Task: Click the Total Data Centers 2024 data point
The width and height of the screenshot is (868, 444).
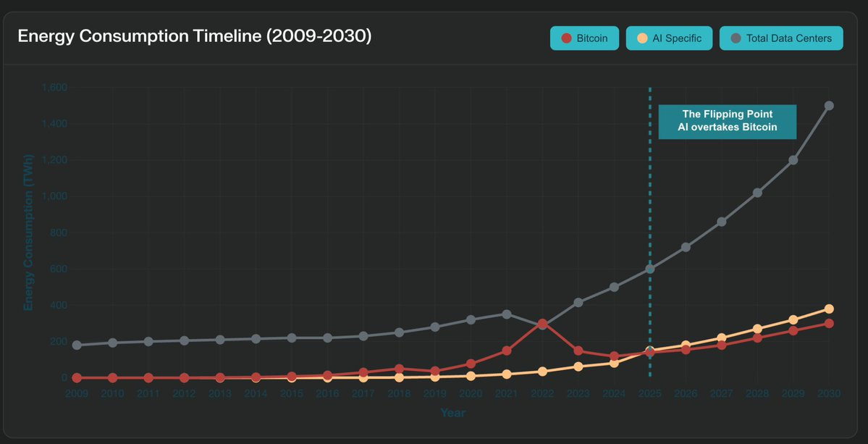Action: click(614, 287)
